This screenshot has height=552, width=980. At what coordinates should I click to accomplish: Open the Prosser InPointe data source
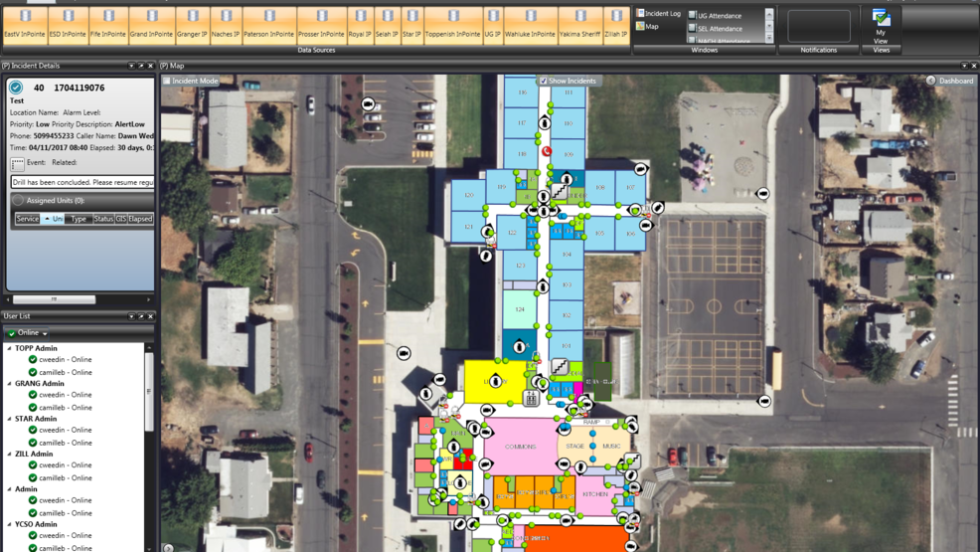tap(321, 25)
